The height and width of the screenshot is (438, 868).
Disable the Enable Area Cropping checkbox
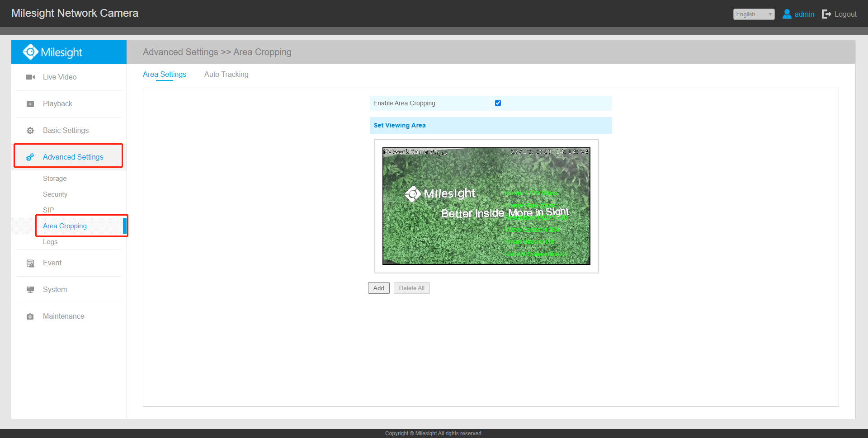click(x=498, y=103)
